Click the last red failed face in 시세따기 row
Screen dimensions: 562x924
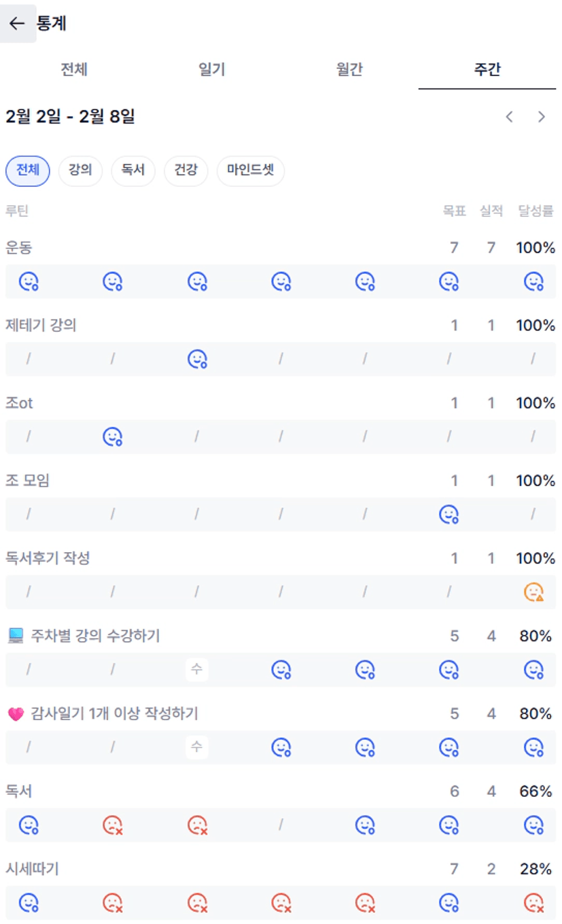pyautogui.click(x=534, y=903)
